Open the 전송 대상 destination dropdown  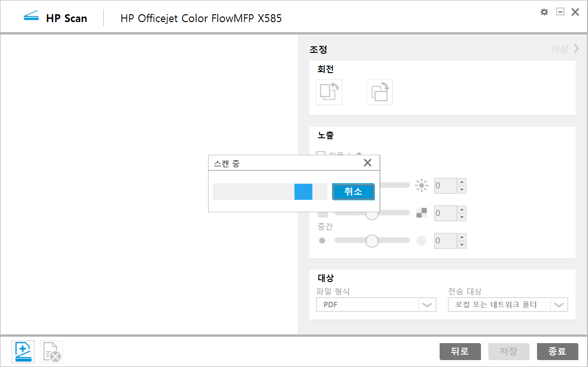tap(508, 305)
